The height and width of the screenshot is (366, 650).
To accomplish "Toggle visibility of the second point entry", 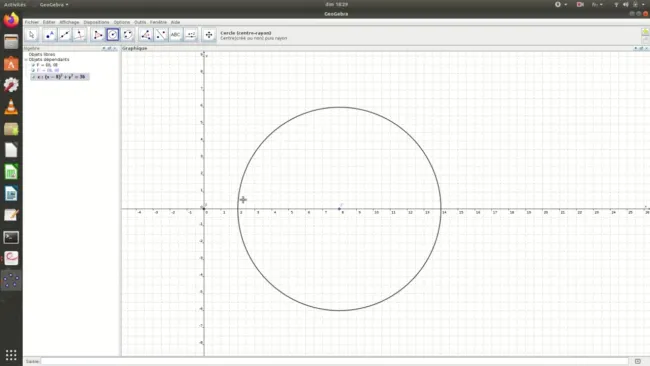I will [33, 70].
